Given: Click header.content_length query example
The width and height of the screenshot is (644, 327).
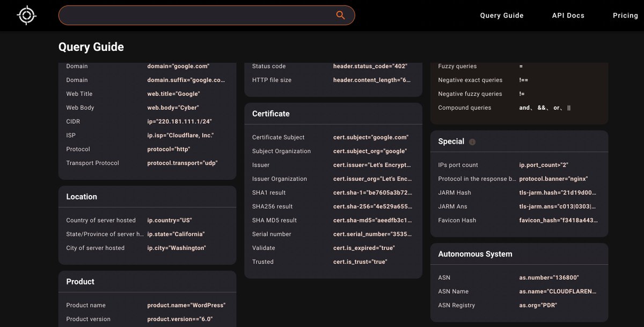Looking at the screenshot, I should 372,80.
